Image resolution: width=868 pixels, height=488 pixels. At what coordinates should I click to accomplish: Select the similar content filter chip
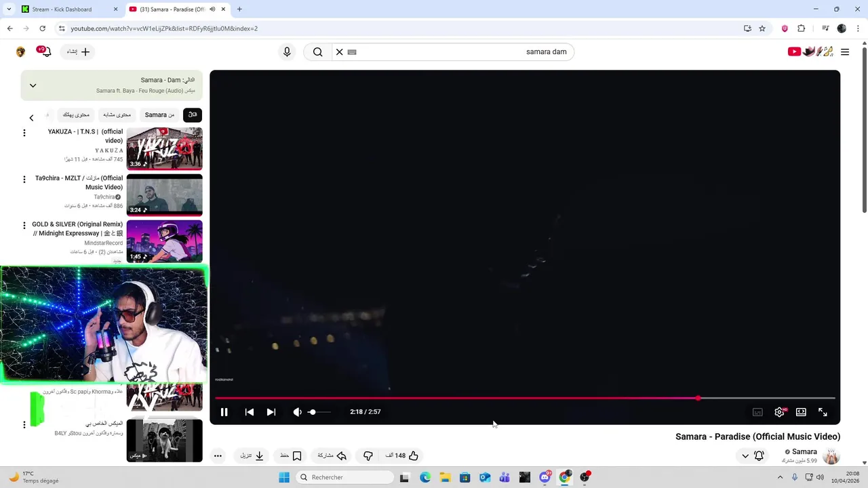(x=117, y=115)
